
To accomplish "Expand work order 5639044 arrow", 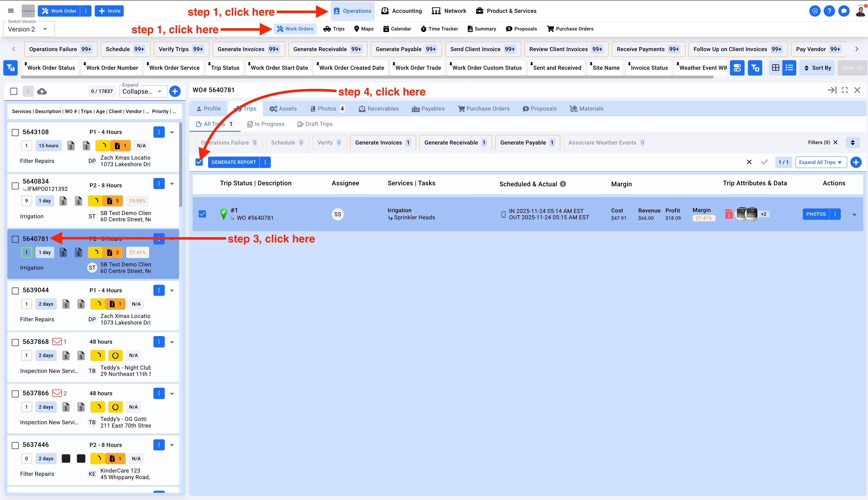I will (x=172, y=291).
